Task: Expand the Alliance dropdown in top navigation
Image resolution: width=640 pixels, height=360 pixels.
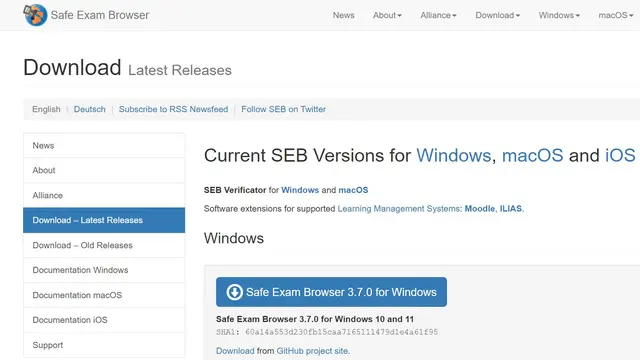Action: pyautogui.click(x=438, y=15)
